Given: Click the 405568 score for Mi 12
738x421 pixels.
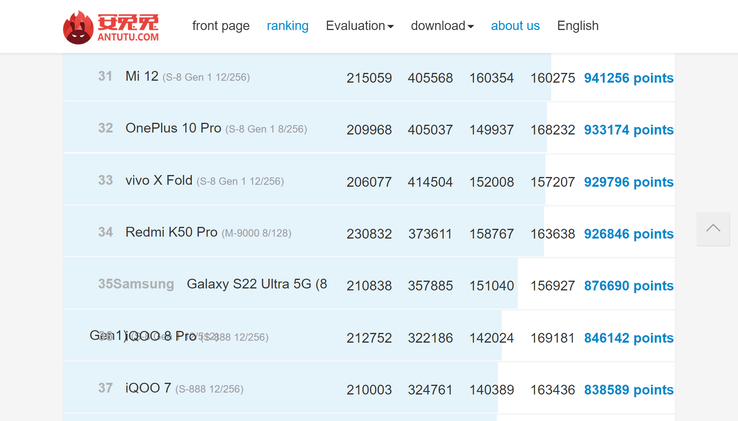Looking at the screenshot, I should pyautogui.click(x=430, y=78).
